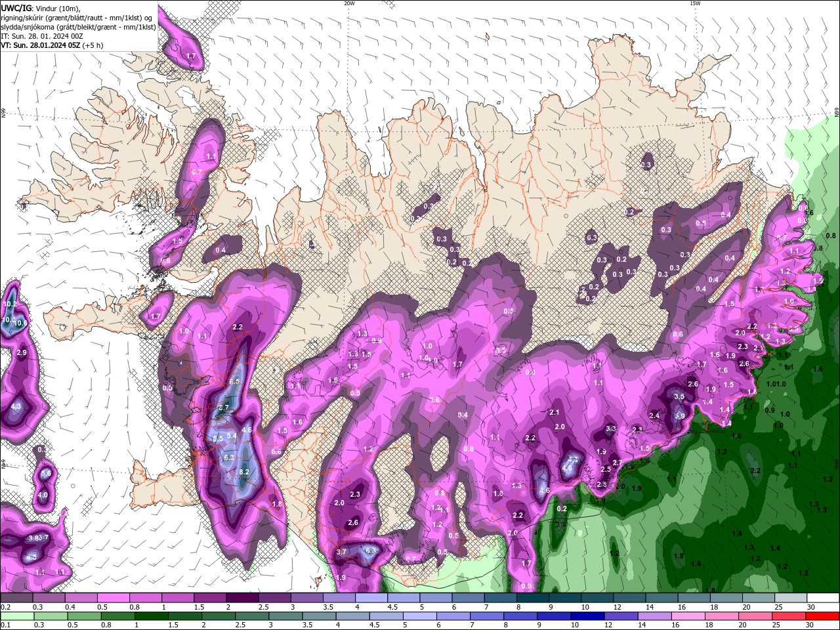Click the dark navy swatch in the rain legend
Screen dimensions: 840x630
(x=587, y=616)
